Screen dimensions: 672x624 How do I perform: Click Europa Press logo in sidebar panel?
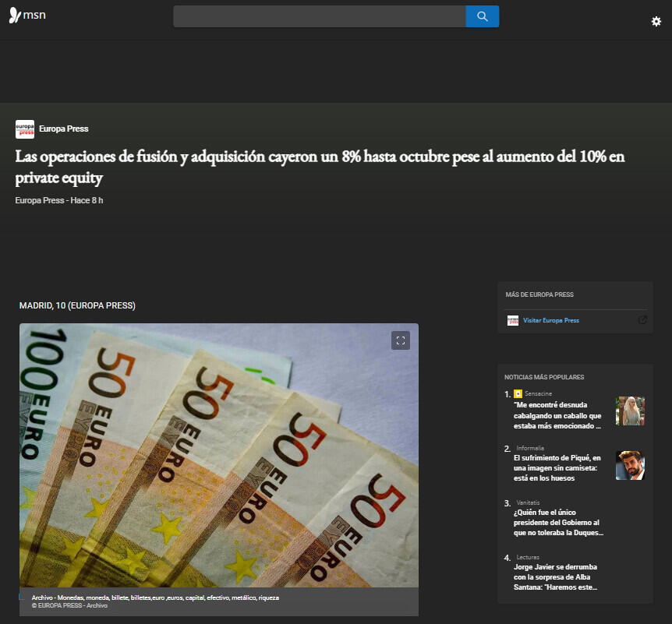[x=512, y=320]
